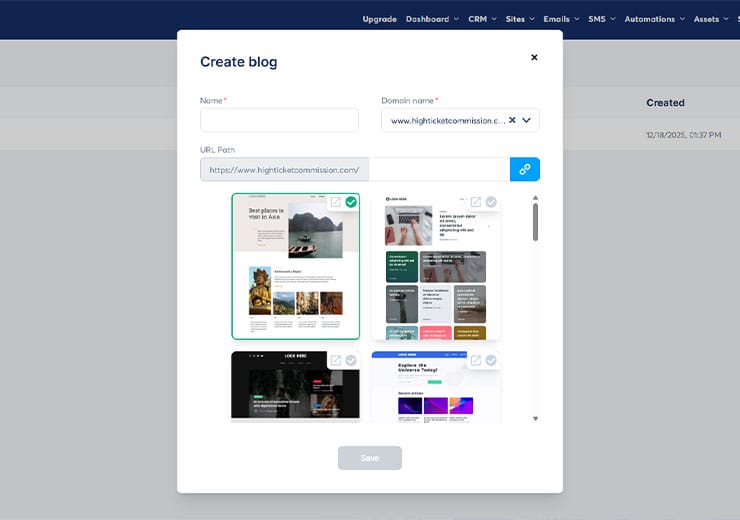The image size is (740, 520).
Task: Deselect the Asia travel template checkmark
Action: tap(351, 202)
